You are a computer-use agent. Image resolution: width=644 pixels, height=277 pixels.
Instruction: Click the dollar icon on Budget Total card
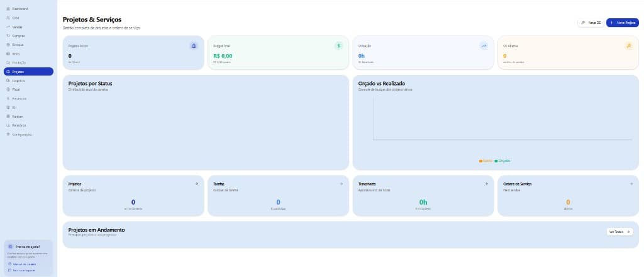click(339, 45)
